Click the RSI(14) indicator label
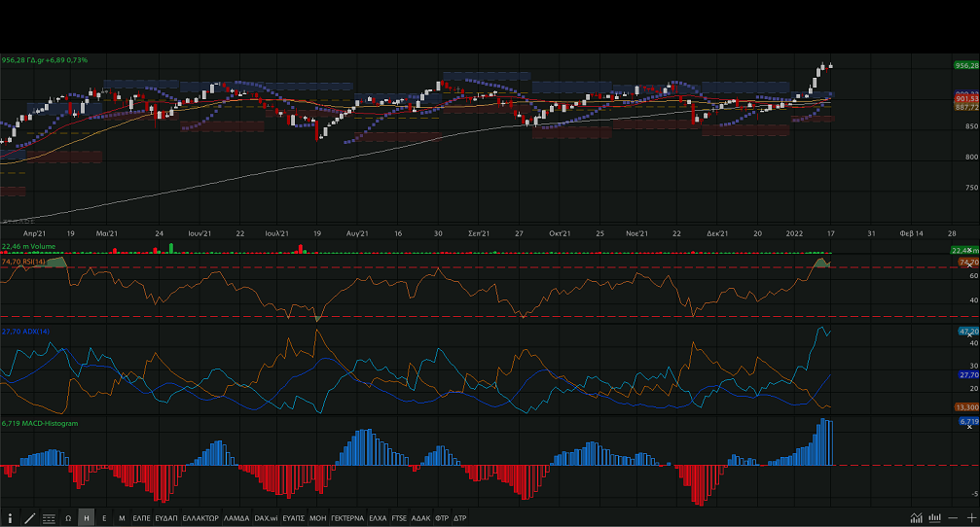Screen dimensions: 980x527 (26, 262)
